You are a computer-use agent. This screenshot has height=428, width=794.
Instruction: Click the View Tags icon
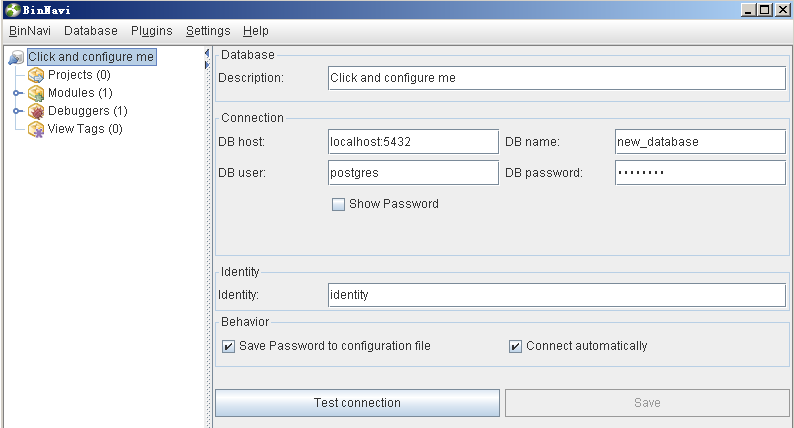coord(36,129)
